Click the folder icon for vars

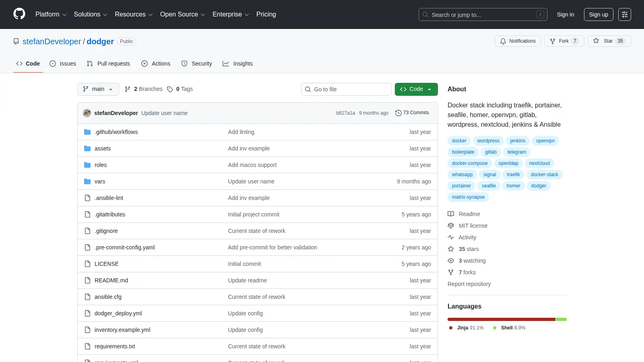point(87,181)
